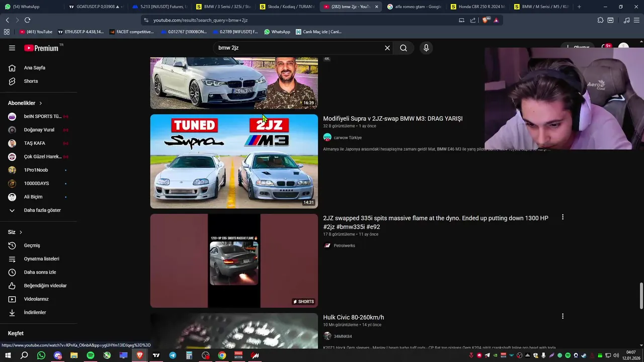
Task: Close the bmw 2jz YouTube tab
Action: click(376, 7)
